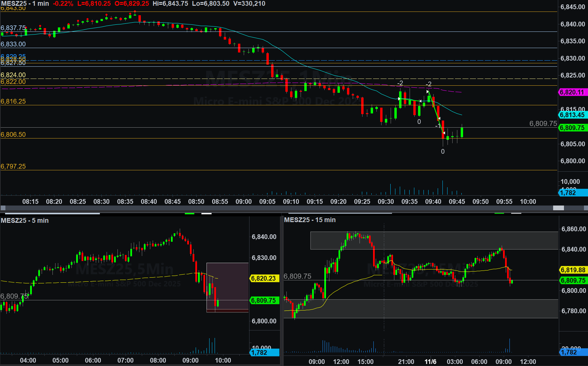Image resolution: width=588 pixels, height=366 pixels.
Task: Select the MESZ25 - 1 min chart title
Action: tap(25, 3)
